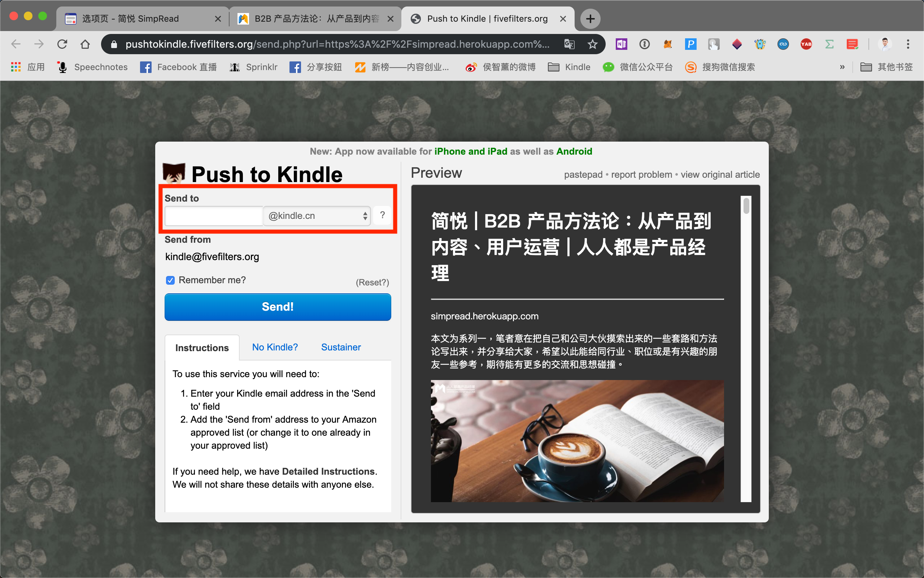The image size is (924, 578).
Task: Close the Push to Kindle tab
Action: coord(563,19)
